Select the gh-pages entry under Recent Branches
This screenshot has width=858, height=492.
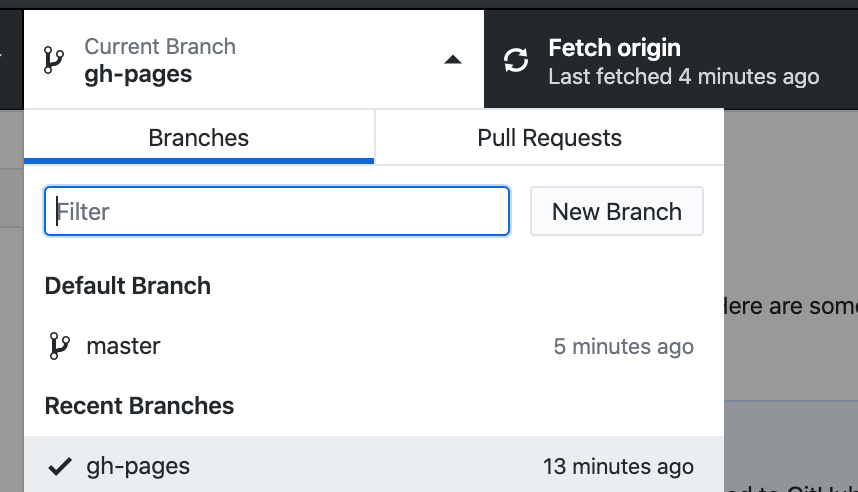click(374, 464)
